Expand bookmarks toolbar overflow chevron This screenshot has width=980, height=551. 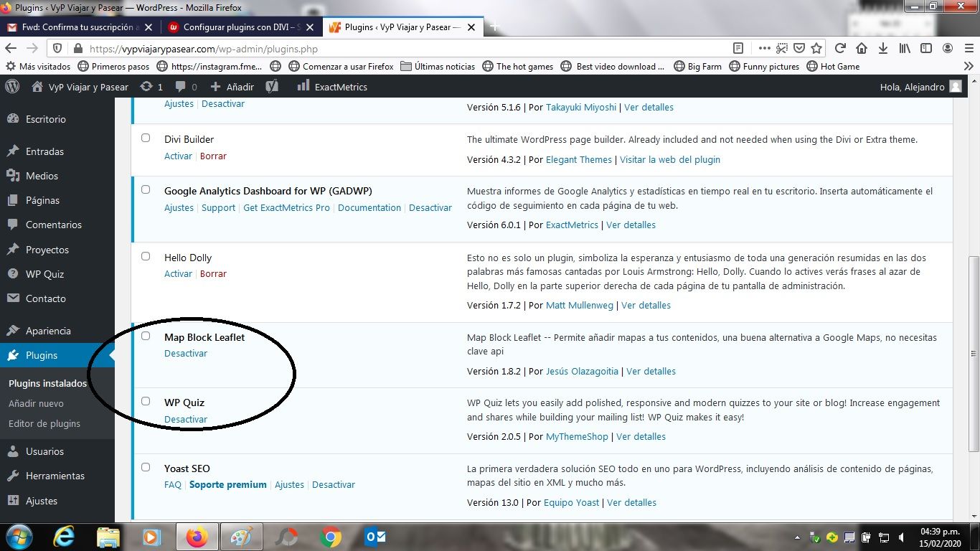point(969,66)
